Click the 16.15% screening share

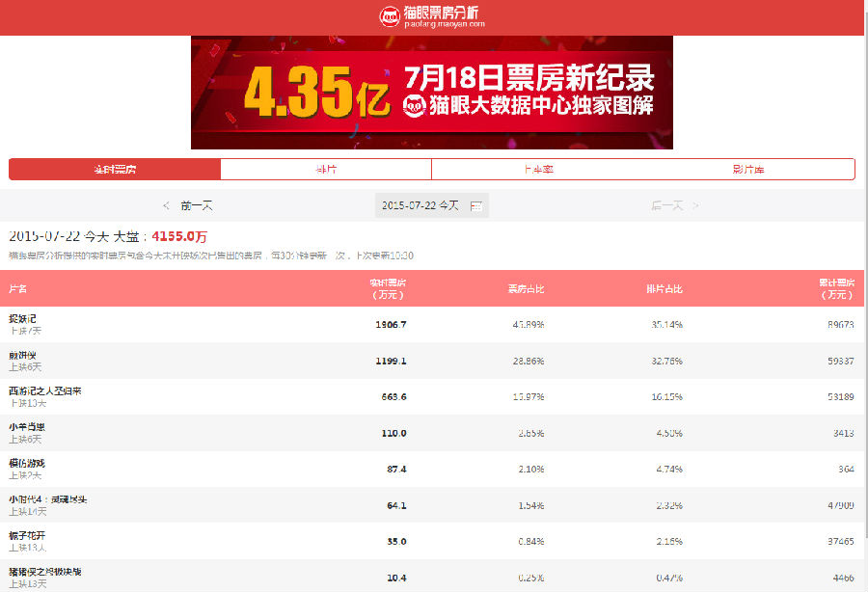666,396
